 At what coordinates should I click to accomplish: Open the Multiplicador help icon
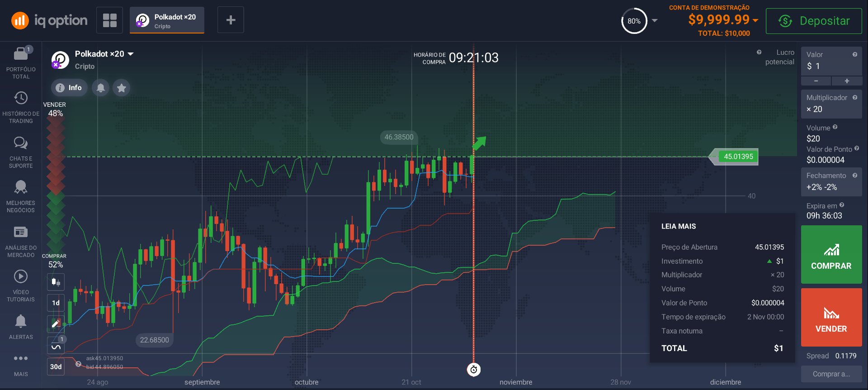click(855, 97)
